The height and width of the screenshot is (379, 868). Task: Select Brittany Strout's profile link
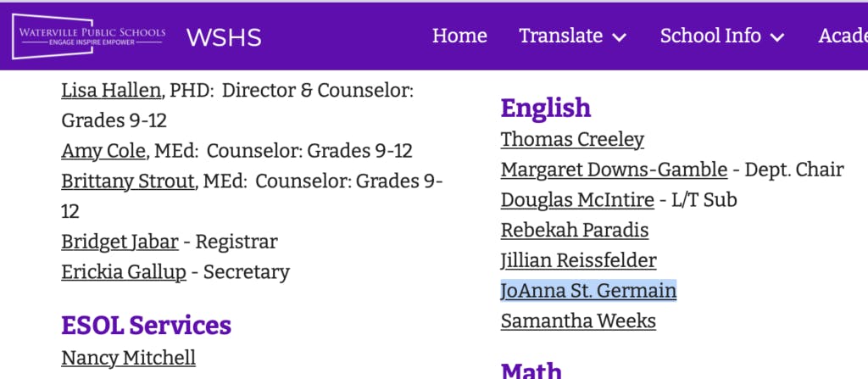[x=127, y=181]
